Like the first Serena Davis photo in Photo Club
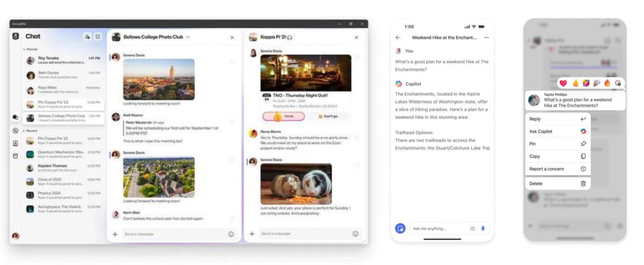 [x=232, y=62]
